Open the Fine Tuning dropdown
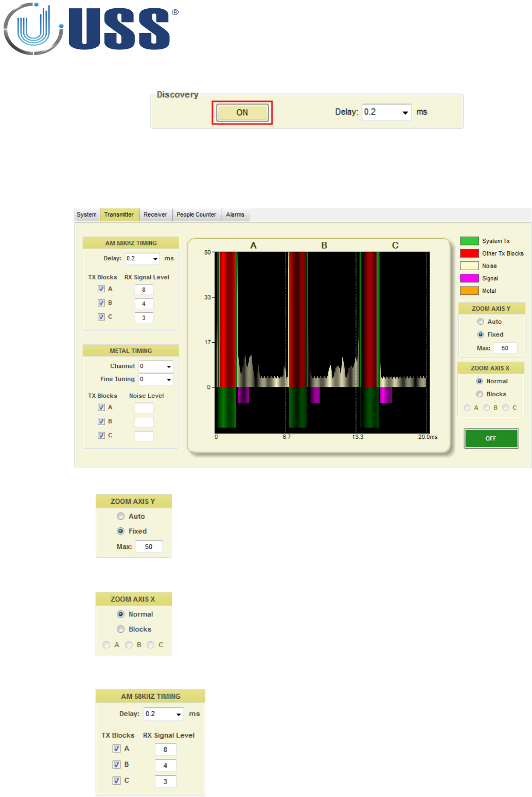532x797 pixels. [156, 379]
